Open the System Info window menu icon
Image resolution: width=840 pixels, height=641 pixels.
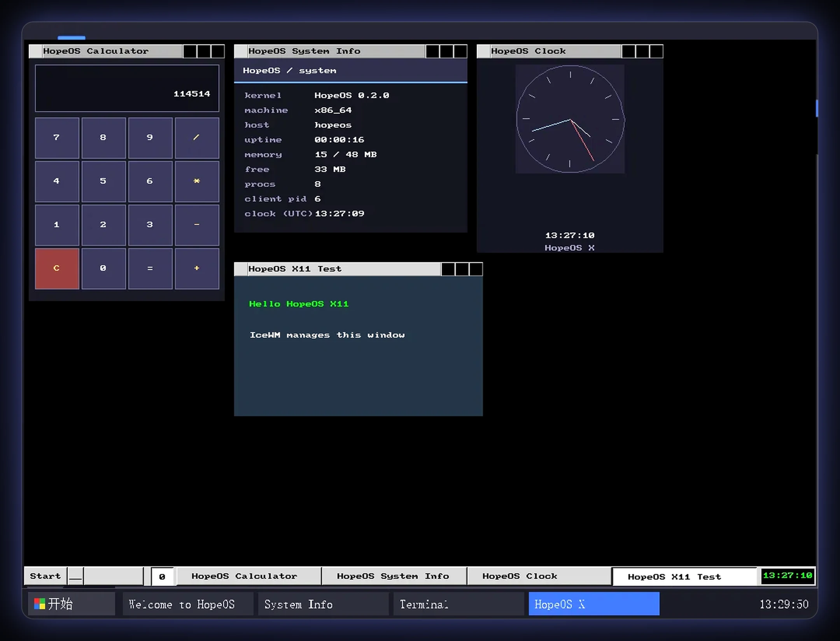[241, 51]
